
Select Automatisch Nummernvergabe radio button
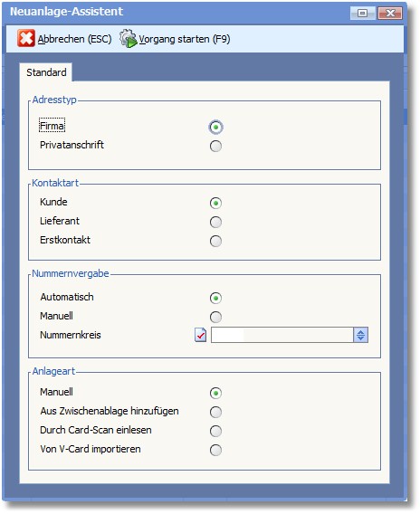click(x=215, y=298)
